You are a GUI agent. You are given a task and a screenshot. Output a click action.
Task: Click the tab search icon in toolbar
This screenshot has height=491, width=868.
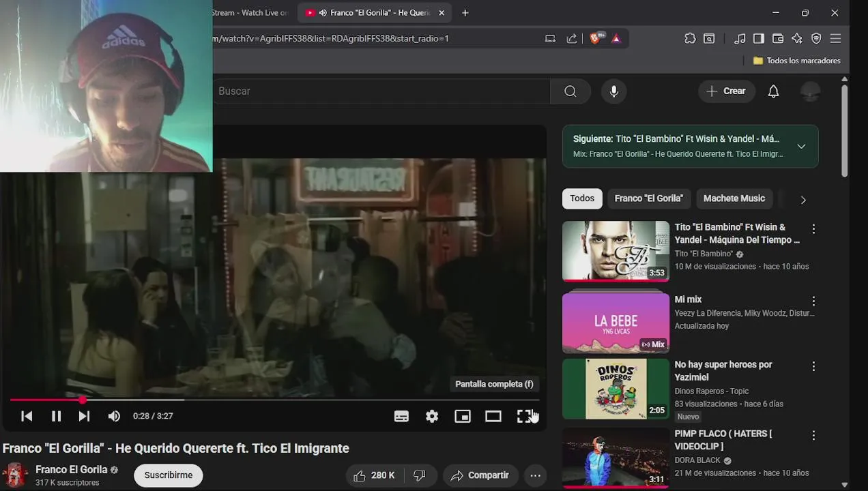[709, 39]
